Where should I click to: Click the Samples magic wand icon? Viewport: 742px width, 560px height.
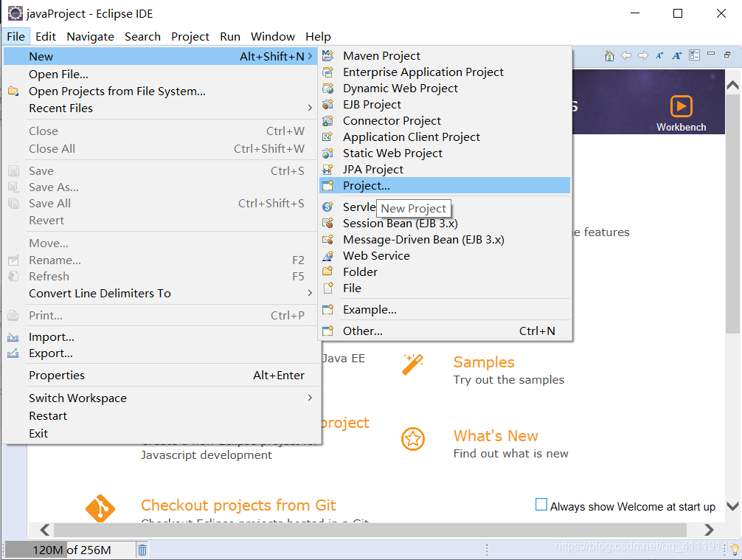(412, 364)
